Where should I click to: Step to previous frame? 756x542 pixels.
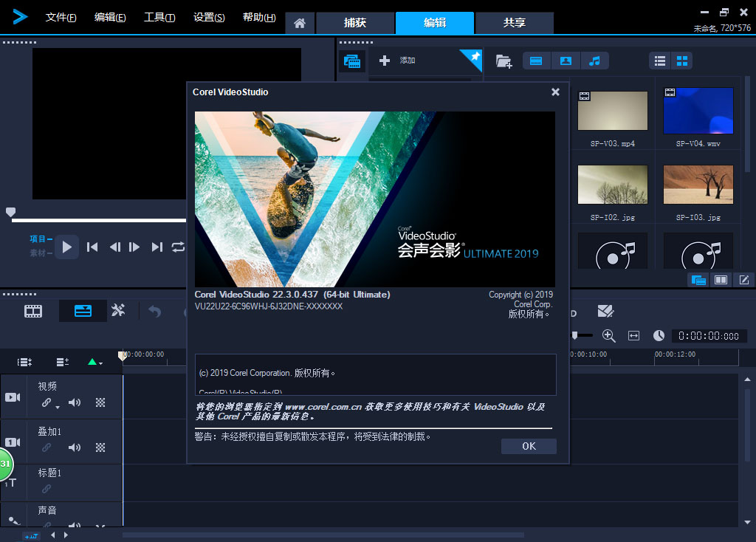point(114,247)
